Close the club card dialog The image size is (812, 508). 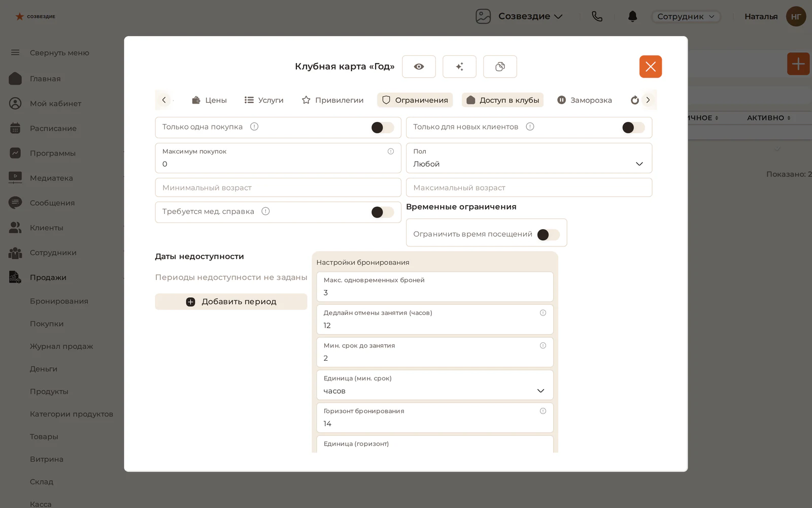pyautogui.click(x=651, y=67)
